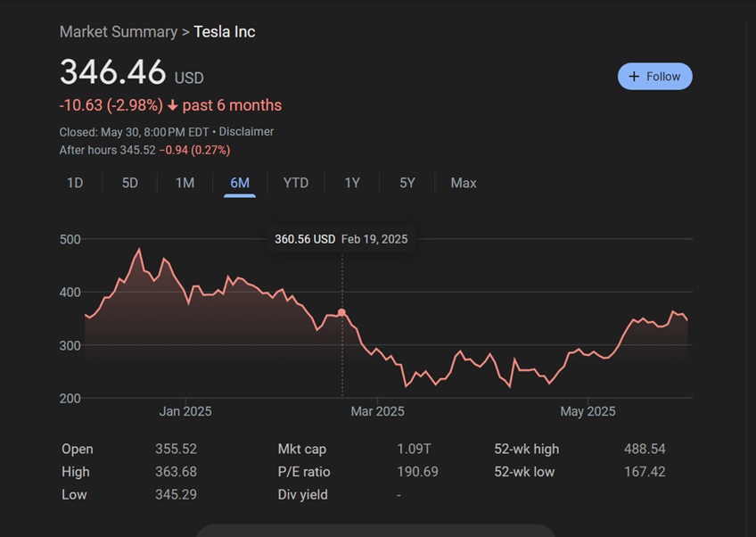Image resolution: width=756 pixels, height=537 pixels.
Task: Switch to the YTD chart range
Action: [296, 183]
